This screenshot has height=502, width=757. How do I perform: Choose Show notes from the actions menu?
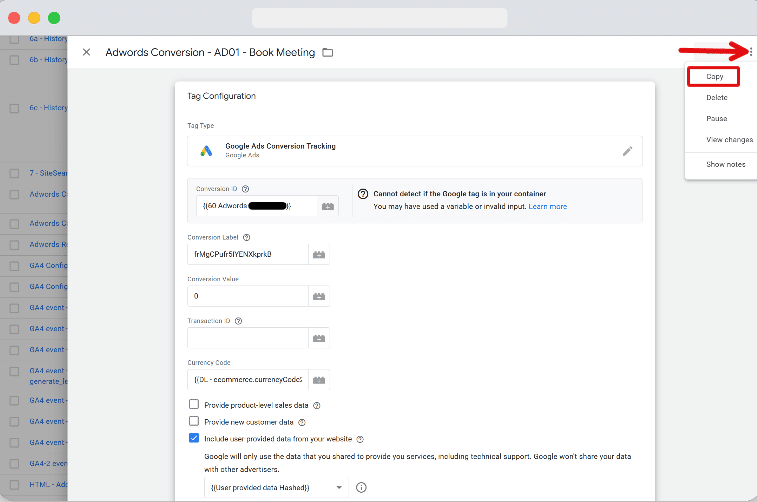pos(726,165)
